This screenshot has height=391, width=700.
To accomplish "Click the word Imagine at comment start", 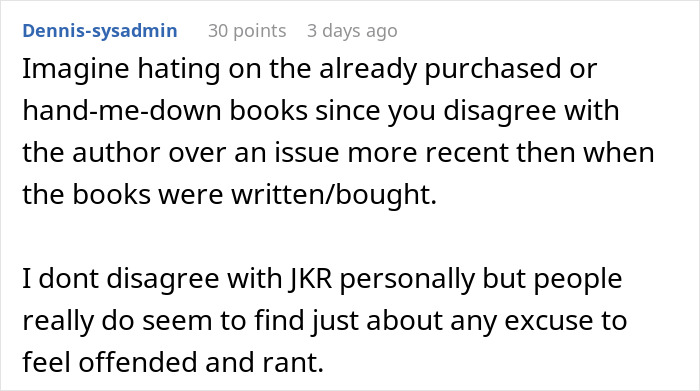I will (76, 69).
